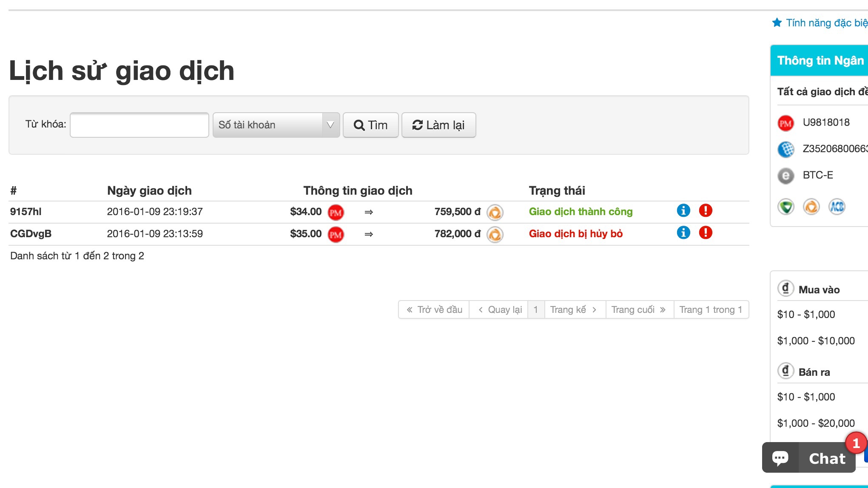Click the Tìm search button
This screenshot has width=868, height=488.
click(370, 125)
